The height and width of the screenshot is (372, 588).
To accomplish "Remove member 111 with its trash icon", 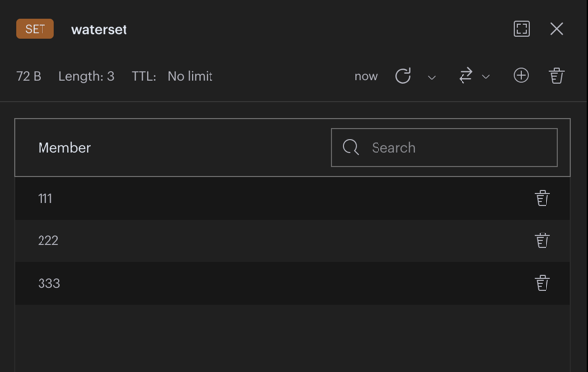I will pyautogui.click(x=542, y=198).
